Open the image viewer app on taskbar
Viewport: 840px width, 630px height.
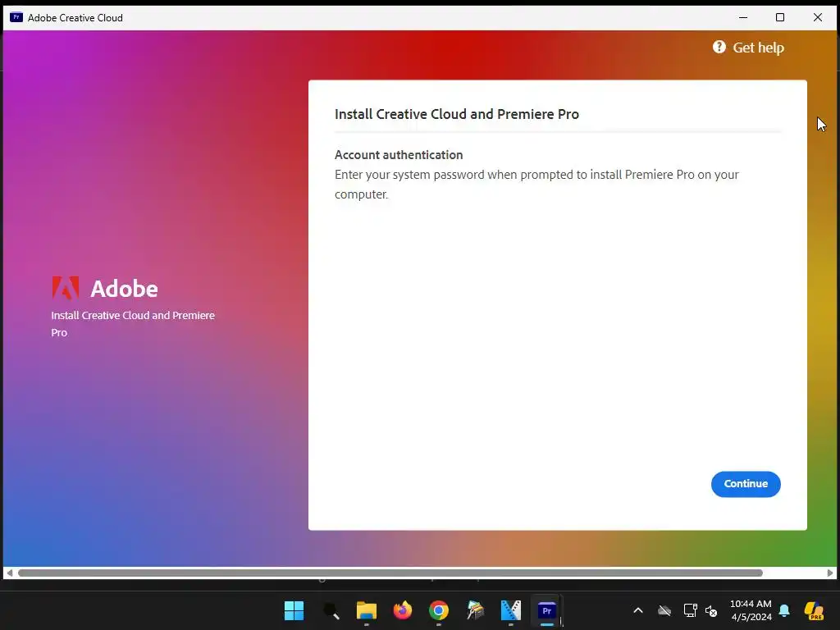tap(475, 610)
